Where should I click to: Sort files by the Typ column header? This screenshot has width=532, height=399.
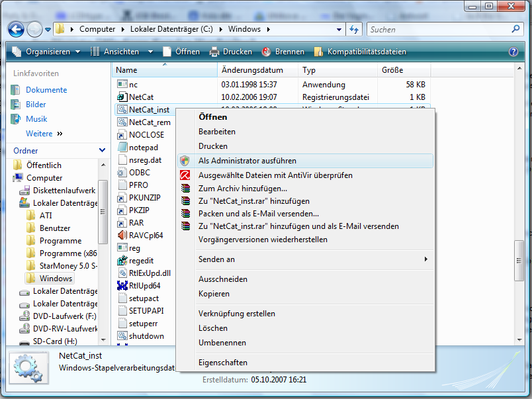pos(338,70)
